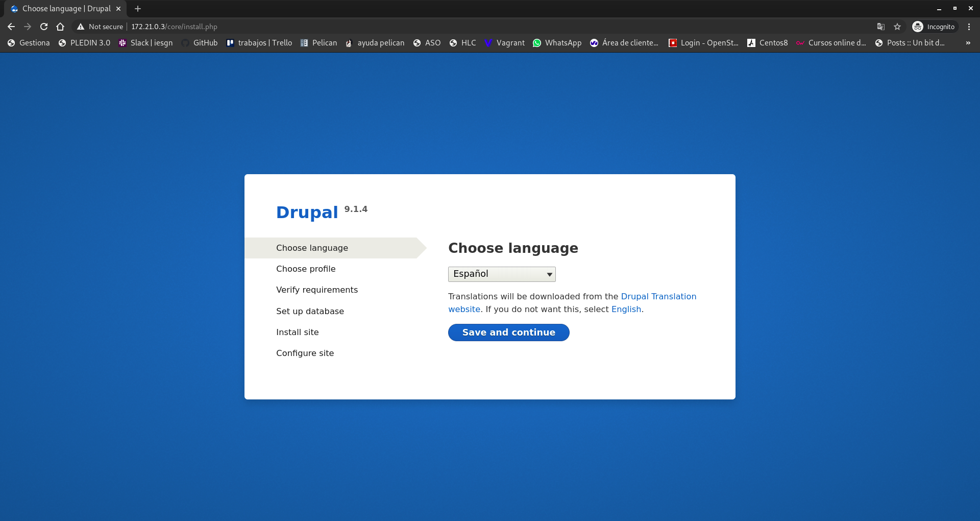Open the GitHub bookmark
980x521 pixels.
tap(200, 43)
